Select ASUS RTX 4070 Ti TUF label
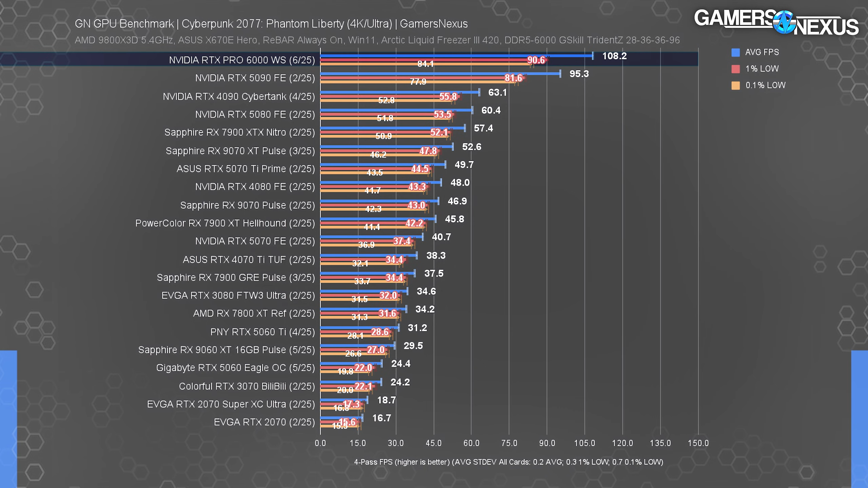868x488 pixels. [249, 260]
